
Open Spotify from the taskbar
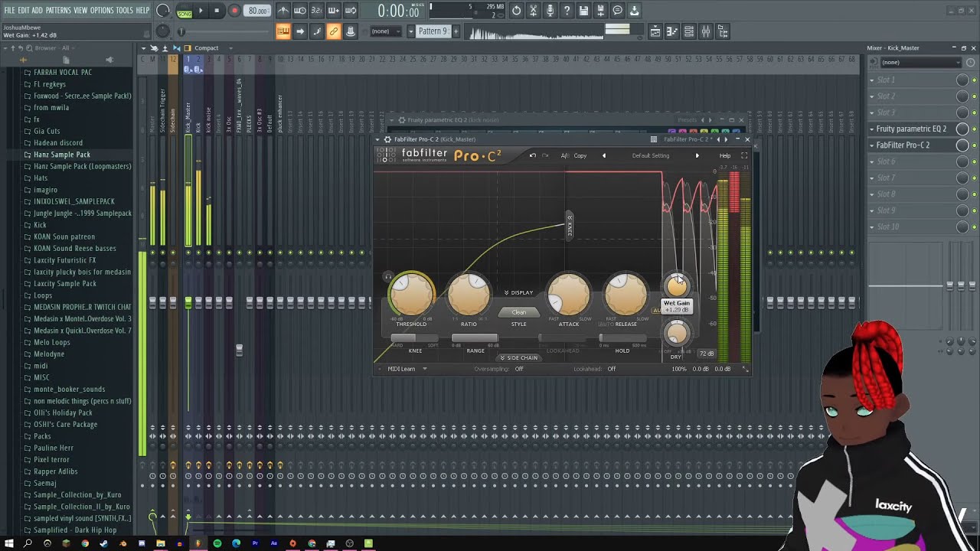click(x=217, y=543)
